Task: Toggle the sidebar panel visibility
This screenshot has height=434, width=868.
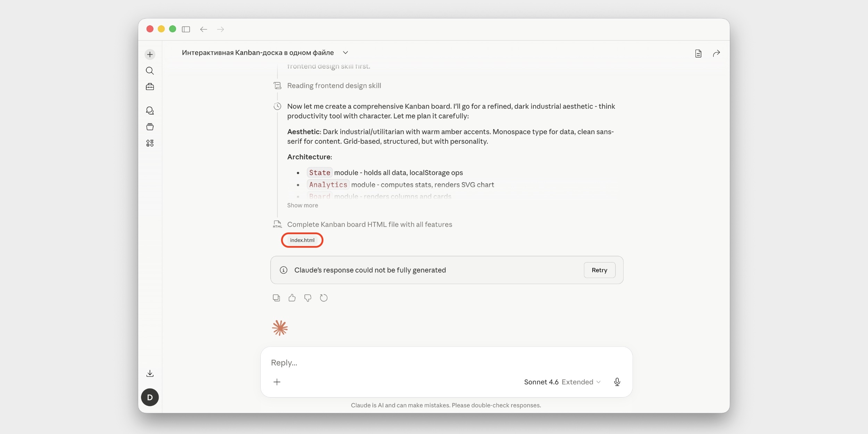Action: (186, 30)
